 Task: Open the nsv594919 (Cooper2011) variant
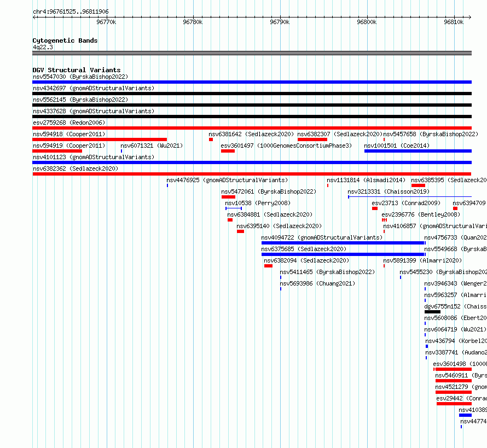tap(69, 146)
